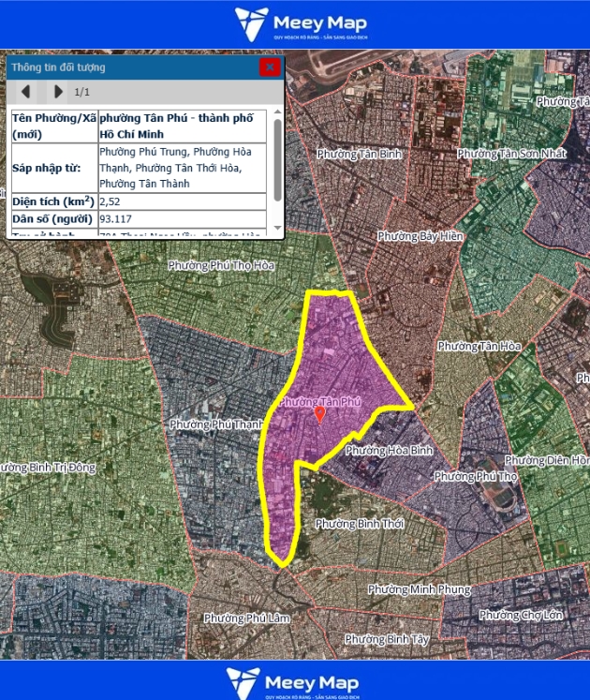Screen dimensions: 590x700
Task: Click Phường Hòa Bình ward on map
Action: (x=389, y=451)
